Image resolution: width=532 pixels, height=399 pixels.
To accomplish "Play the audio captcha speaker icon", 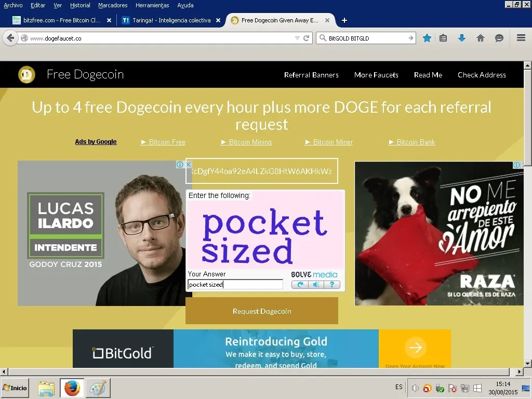I will (x=316, y=285).
